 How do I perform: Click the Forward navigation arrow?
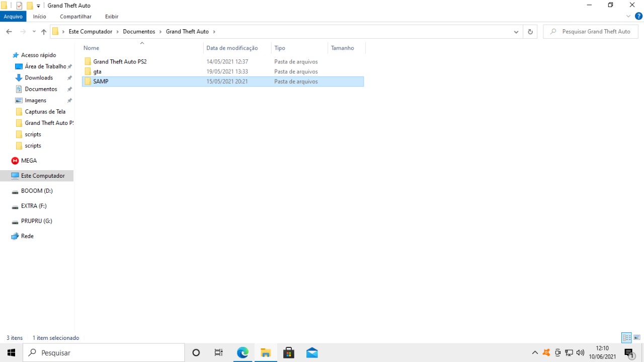[x=23, y=32]
